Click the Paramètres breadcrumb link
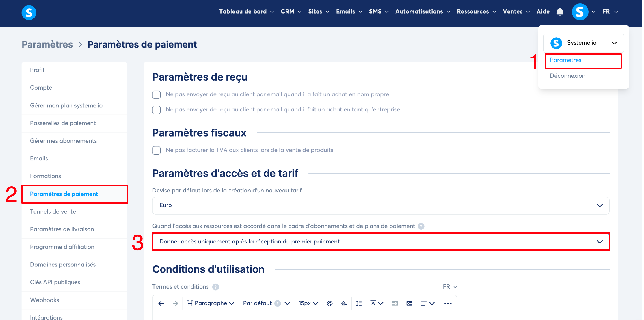Viewport: 644px width, 320px height. coord(47,45)
